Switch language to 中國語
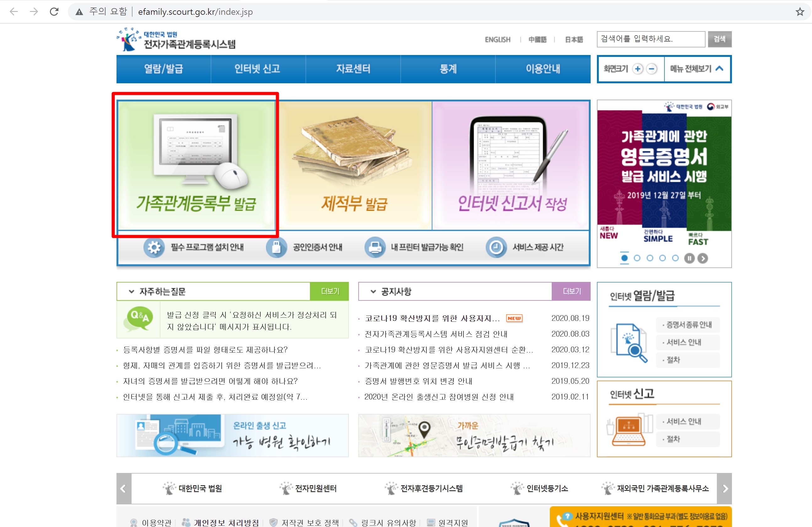Screen dimensions: 812x527 pos(537,40)
